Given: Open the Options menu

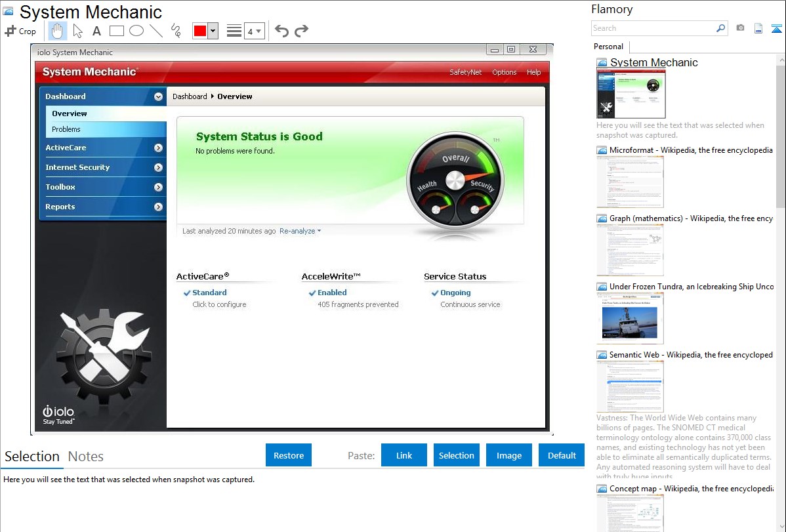Looking at the screenshot, I should coord(505,72).
